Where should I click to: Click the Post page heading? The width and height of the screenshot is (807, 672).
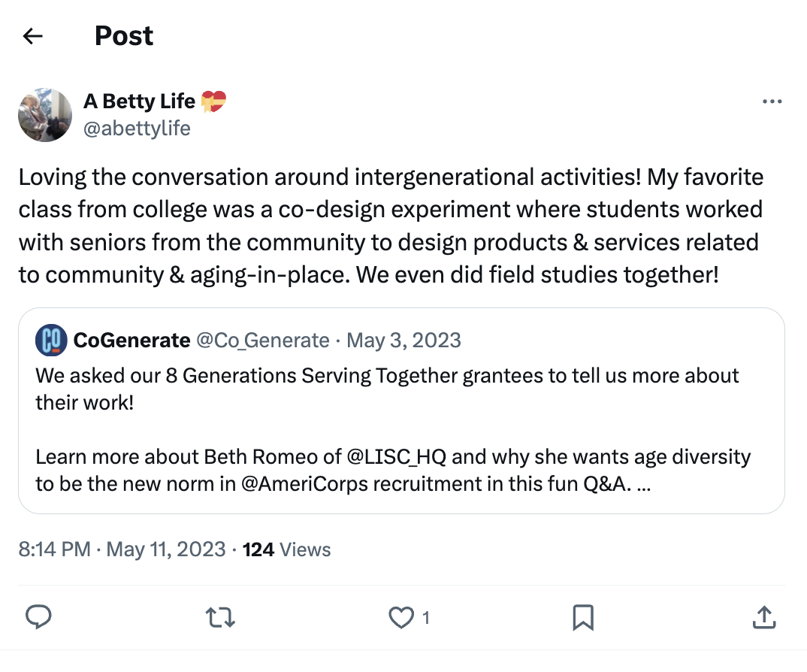click(124, 36)
